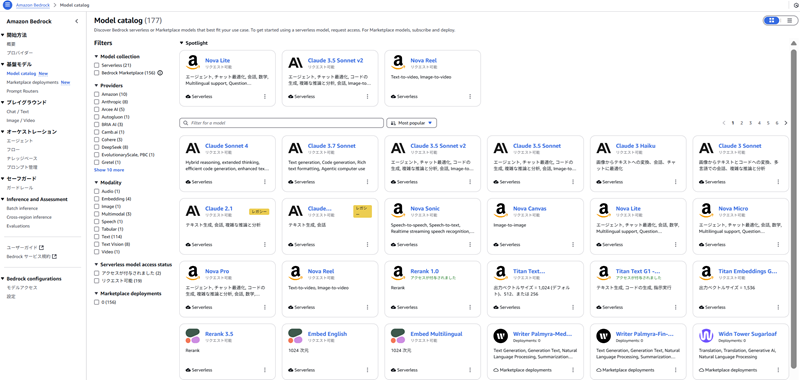Collapse the Providers filter group
This screenshot has height=380, width=800.
pyautogui.click(x=96, y=86)
